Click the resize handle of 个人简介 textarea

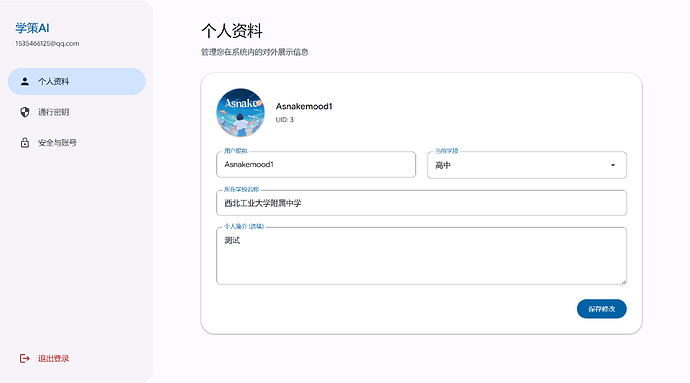click(624, 281)
